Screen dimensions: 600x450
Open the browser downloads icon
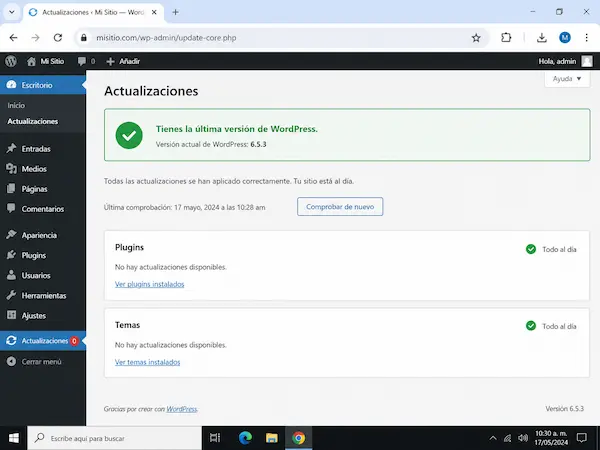tap(541, 38)
